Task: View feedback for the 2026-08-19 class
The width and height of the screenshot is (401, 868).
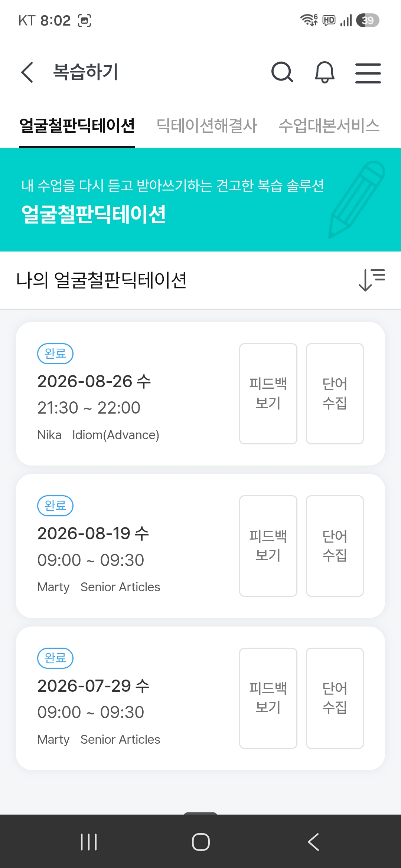Action: tap(268, 546)
